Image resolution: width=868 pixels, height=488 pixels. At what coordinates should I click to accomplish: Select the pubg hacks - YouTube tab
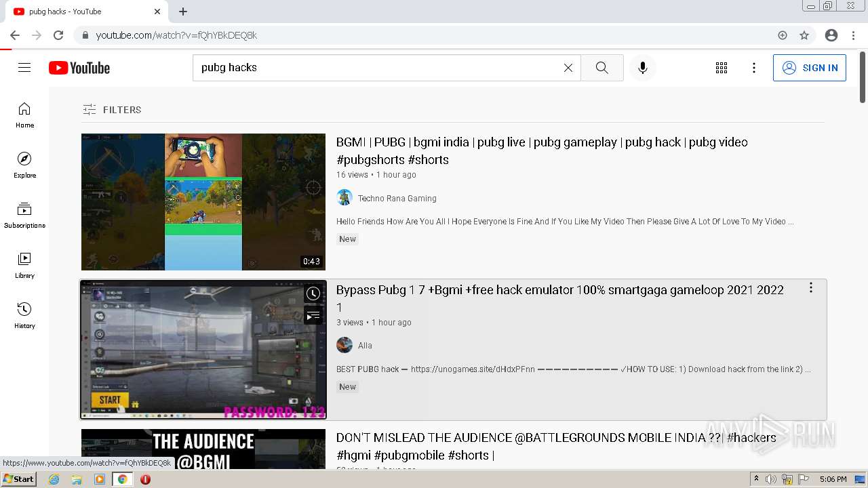coord(86,12)
